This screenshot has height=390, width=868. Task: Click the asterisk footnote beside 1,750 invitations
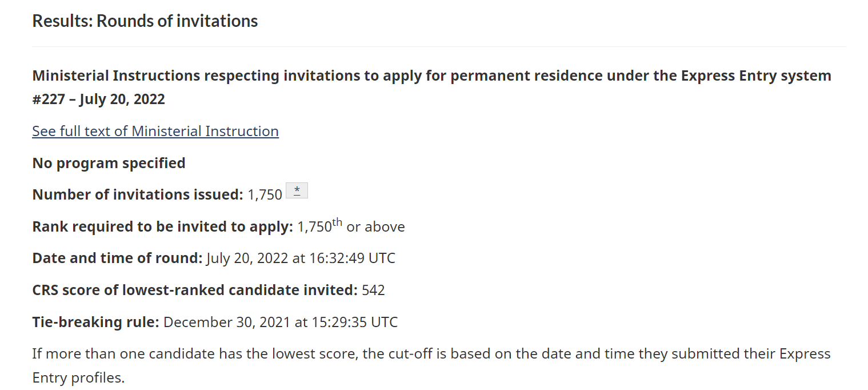[x=297, y=190]
